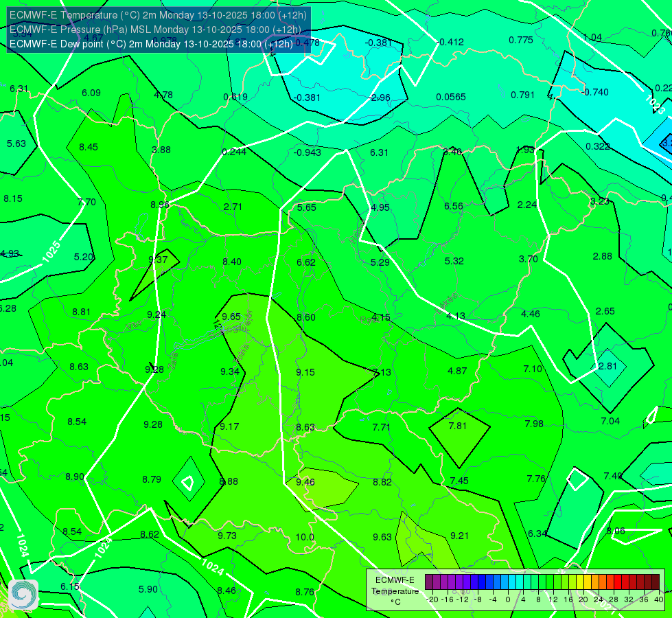Click the -2.96 dew point value

[x=380, y=98]
